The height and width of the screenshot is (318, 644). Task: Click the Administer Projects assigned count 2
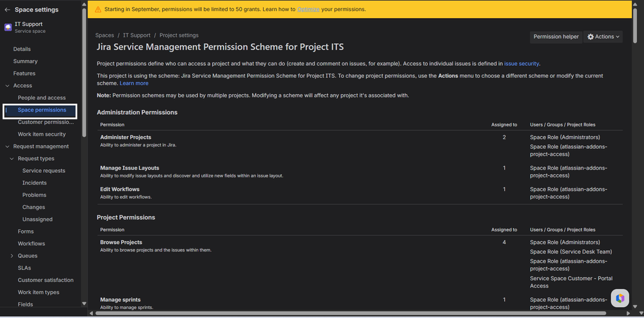tap(504, 137)
